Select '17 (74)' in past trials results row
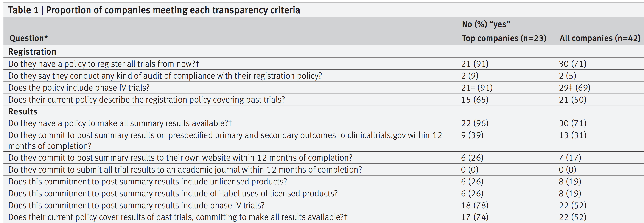 point(475,217)
